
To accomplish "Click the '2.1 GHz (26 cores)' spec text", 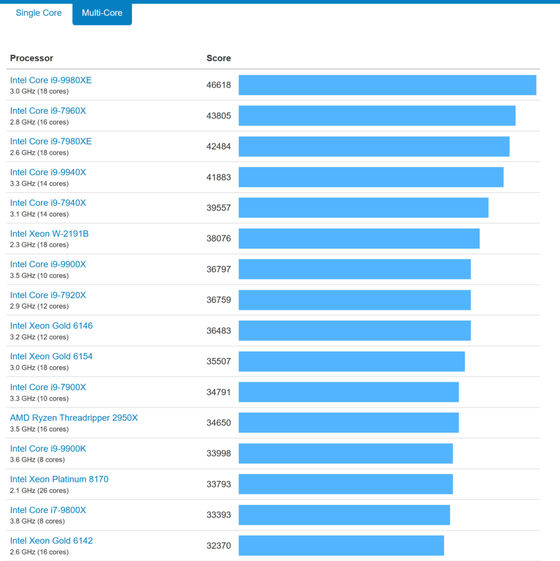I will pyautogui.click(x=39, y=491).
